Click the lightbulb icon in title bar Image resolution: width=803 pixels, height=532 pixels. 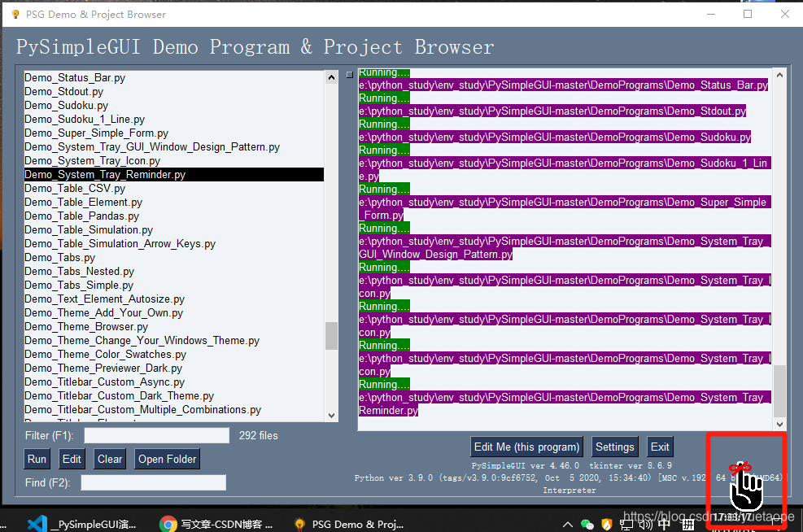pyautogui.click(x=15, y=15)
